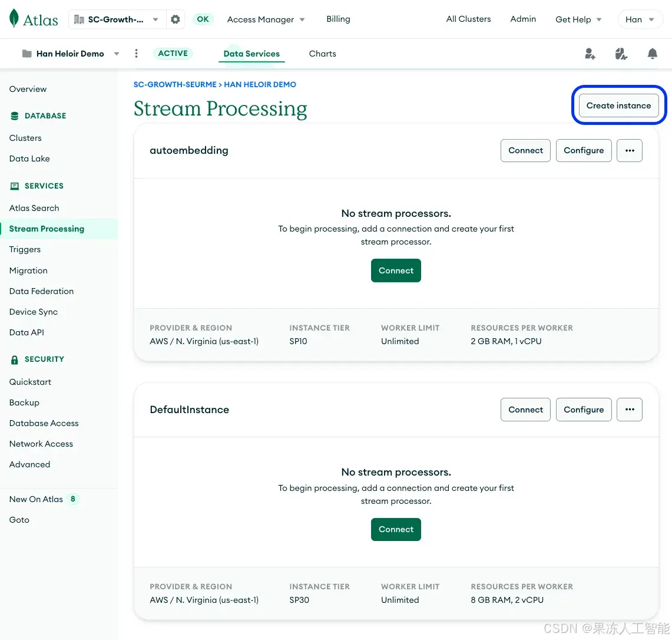This screenshot has width=672, height=640.
Task: Open New On Atlas
Action: pyautogui.click(x=36, y=499)
